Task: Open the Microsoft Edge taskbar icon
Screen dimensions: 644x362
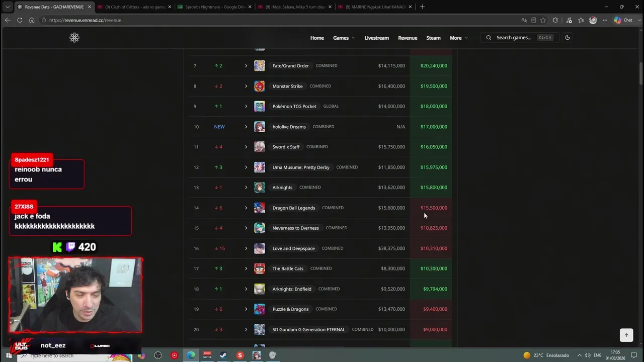Action: pyautogui.click(x=191, y=355)
